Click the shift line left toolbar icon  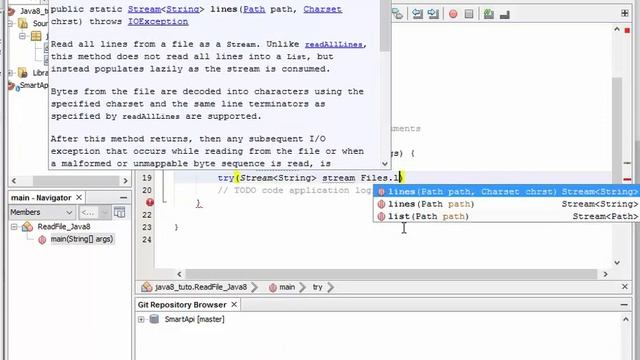[x=417, y=14]
